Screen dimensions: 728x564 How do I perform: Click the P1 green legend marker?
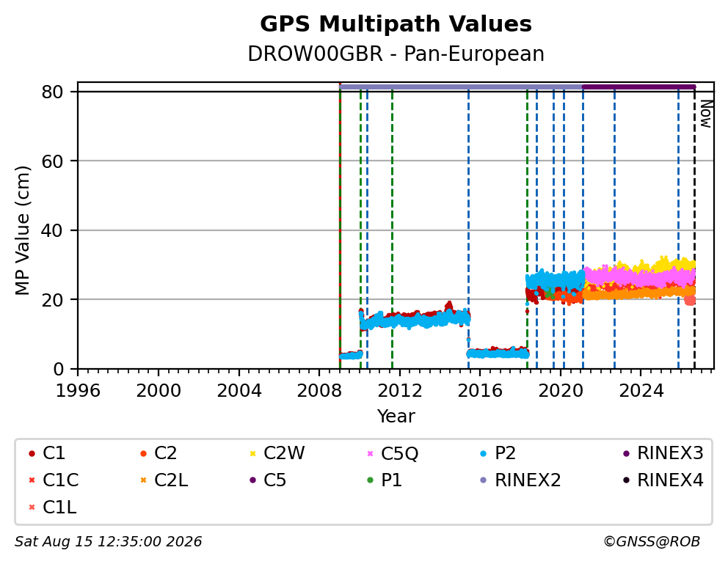(x=370, y=480)
